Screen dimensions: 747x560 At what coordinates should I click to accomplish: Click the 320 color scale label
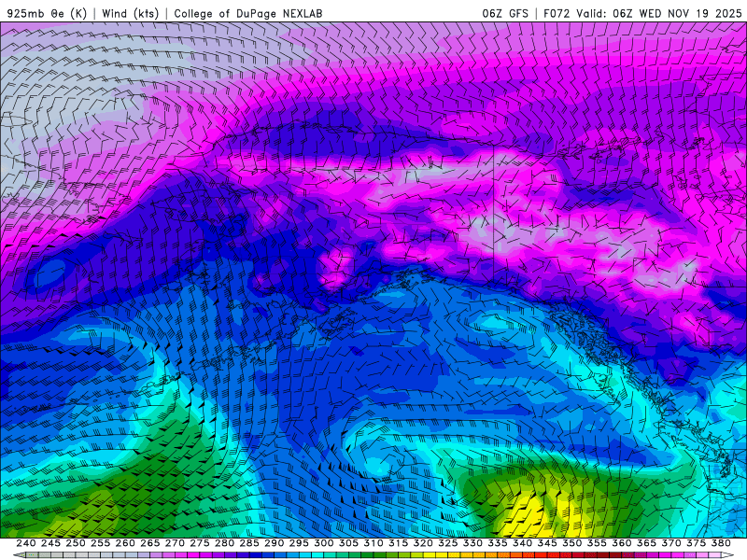pos(423,543)
